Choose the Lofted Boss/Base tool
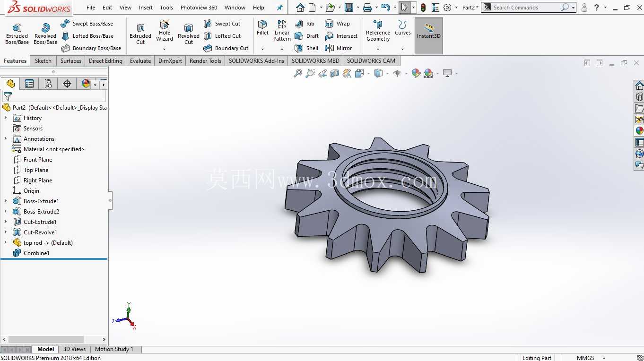Screen dimensions: 644x361 pos(87,36)
